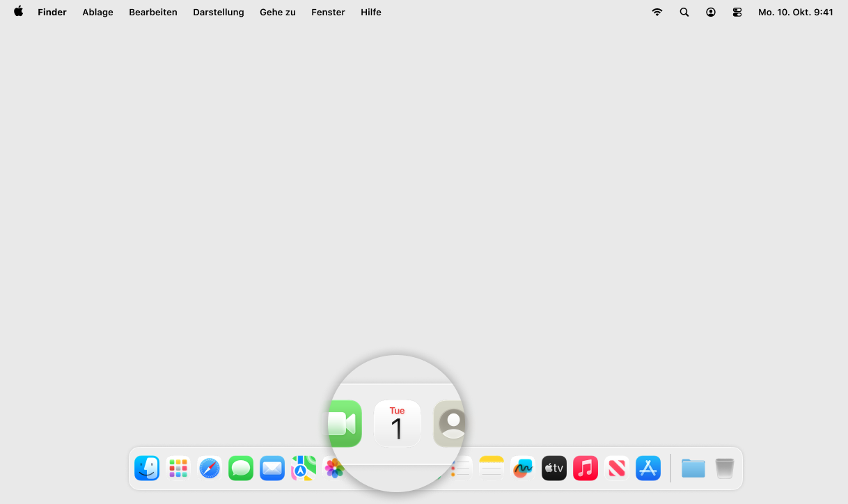
Task: Open the Safari browser
Action: click(210, 468)
